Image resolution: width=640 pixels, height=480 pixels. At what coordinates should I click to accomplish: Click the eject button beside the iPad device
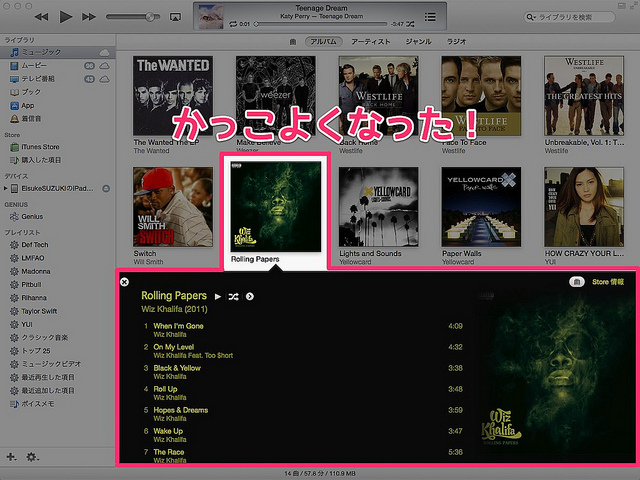tap(106, 189)
